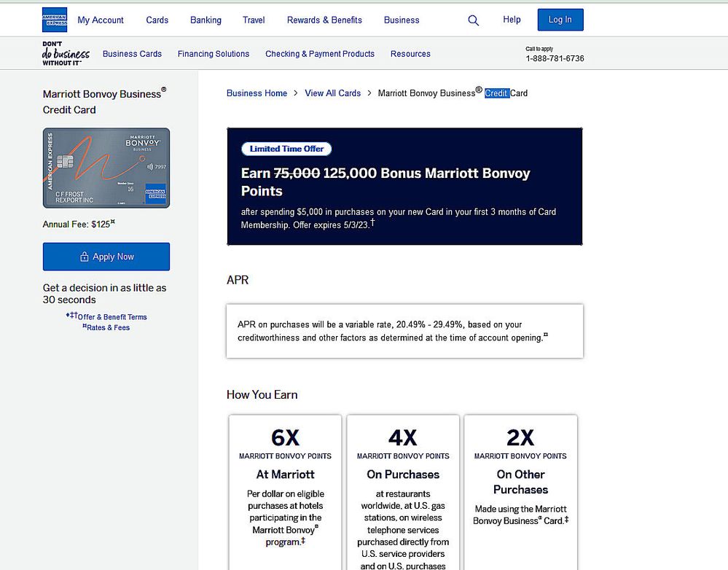
Task: Open the Banking menu
Action: [206, 20]
